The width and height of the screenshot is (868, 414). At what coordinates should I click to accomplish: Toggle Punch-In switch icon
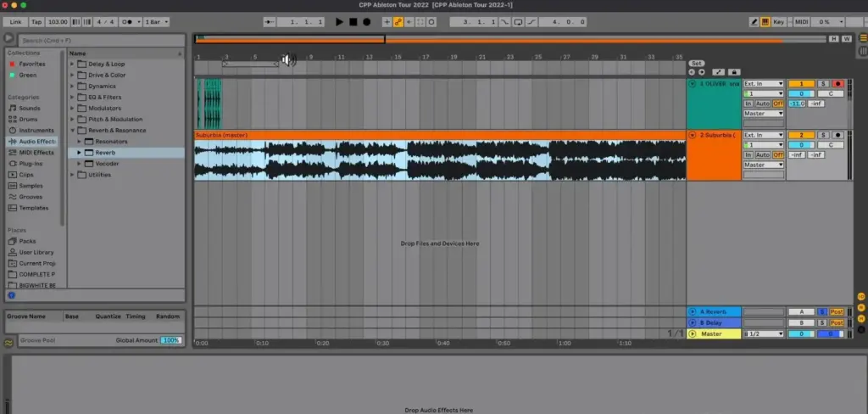pyautogui.click(x=505, y=21)
